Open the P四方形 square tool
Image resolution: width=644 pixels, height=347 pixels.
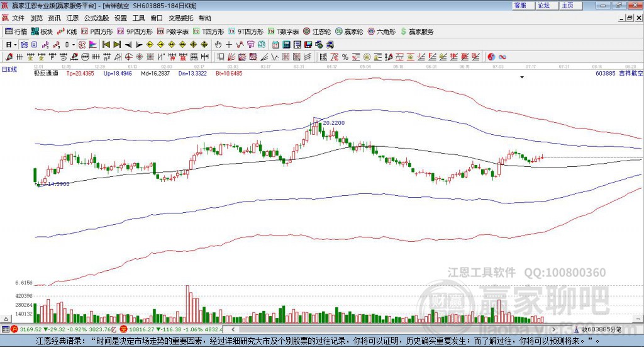[x=97, y=31]
